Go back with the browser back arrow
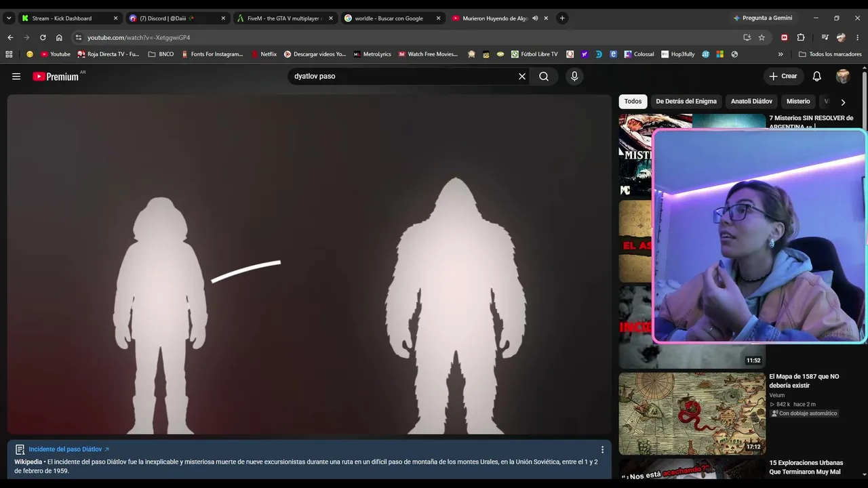 [10, 37]
